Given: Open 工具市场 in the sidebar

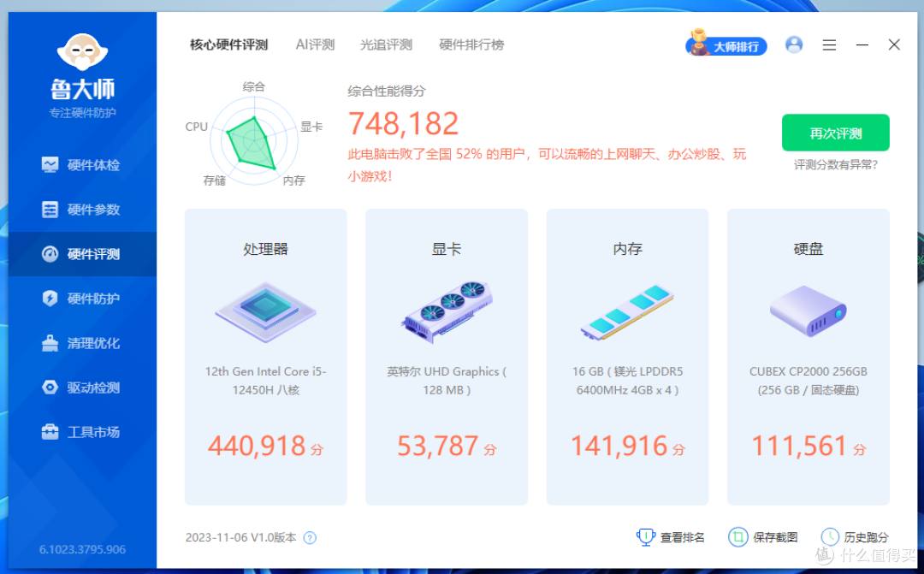Looking at the screenshot, I should [x=82, y=432].
